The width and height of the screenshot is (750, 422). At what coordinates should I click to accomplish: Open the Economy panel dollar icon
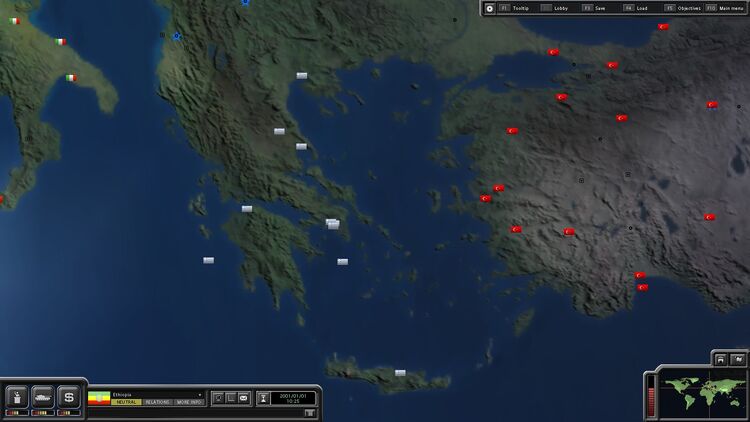pyautogui.click(x=68, y=397)
